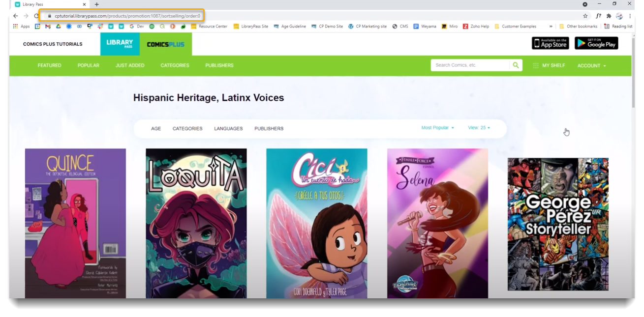Click the f? extension icon
Viewport: 644px width, 317px height.
coord(598,16)
